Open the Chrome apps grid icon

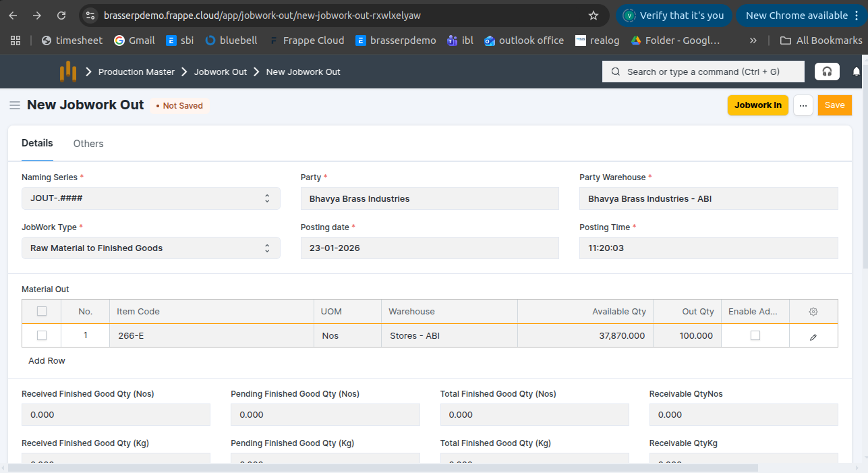point(16,40)
